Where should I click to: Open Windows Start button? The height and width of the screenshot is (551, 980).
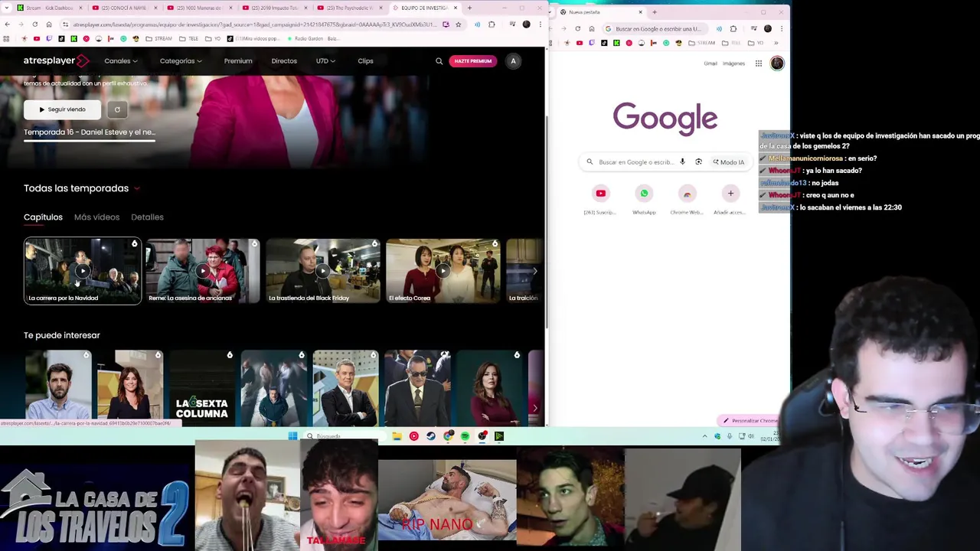click(292, 436)
